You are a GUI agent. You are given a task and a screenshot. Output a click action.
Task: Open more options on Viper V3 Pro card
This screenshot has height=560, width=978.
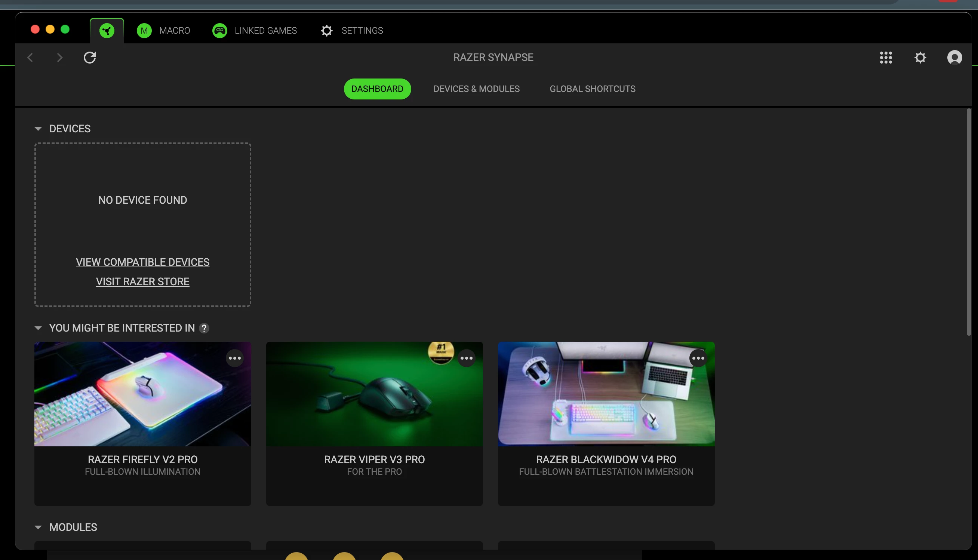click(467, 358)
